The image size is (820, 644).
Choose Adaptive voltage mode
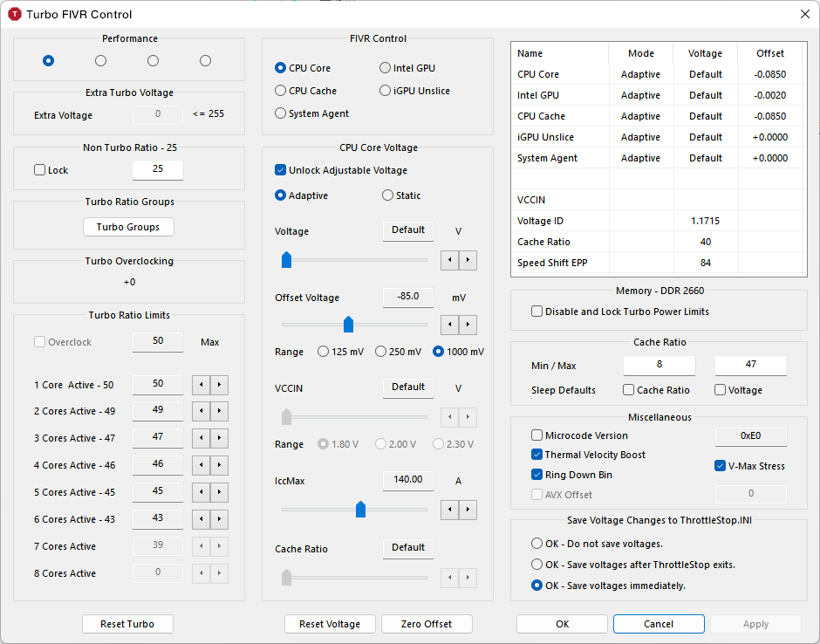302,195
